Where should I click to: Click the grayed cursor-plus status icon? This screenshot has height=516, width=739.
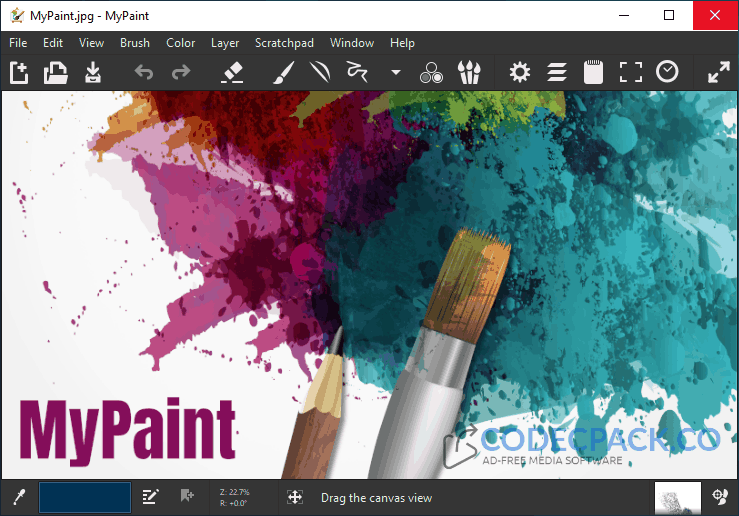187,496
